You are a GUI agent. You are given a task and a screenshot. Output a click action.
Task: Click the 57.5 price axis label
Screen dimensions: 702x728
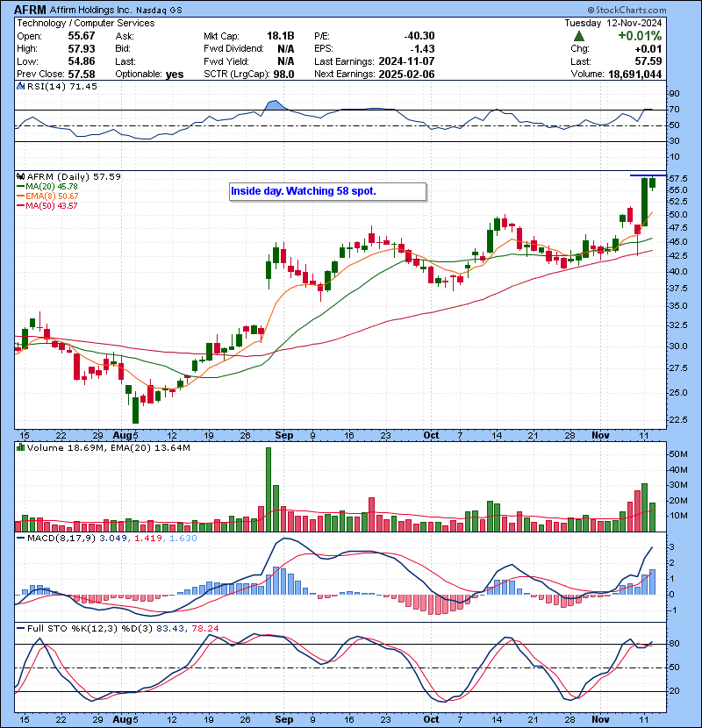point(678,178)
